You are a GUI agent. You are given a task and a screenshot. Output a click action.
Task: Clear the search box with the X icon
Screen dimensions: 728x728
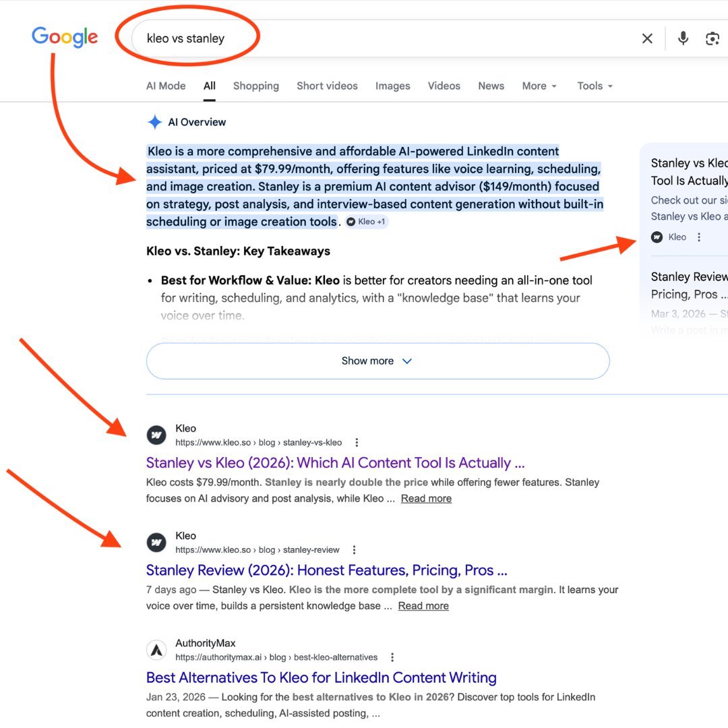click(647, 38)
